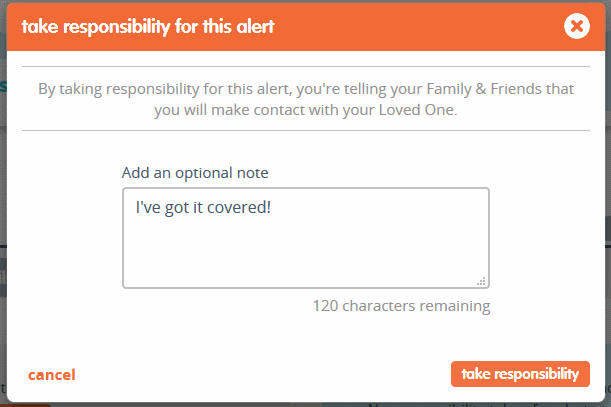
Task: Click the orange take responsibility button
Action: click(520, 374)
